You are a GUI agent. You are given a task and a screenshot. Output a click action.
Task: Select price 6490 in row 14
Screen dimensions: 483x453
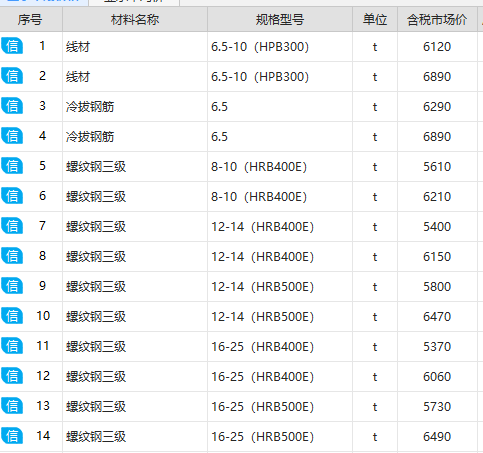pos(437,437)
